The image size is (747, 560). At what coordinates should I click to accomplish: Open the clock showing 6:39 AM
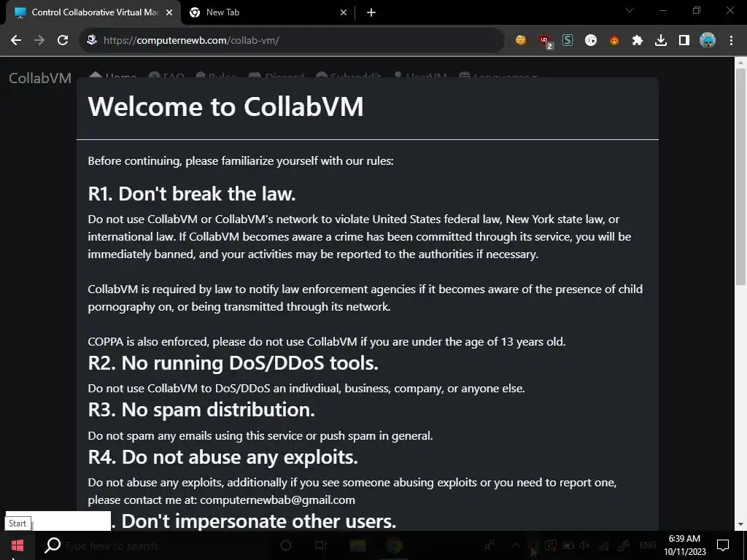pyautogui.click(x=684, y=545)
